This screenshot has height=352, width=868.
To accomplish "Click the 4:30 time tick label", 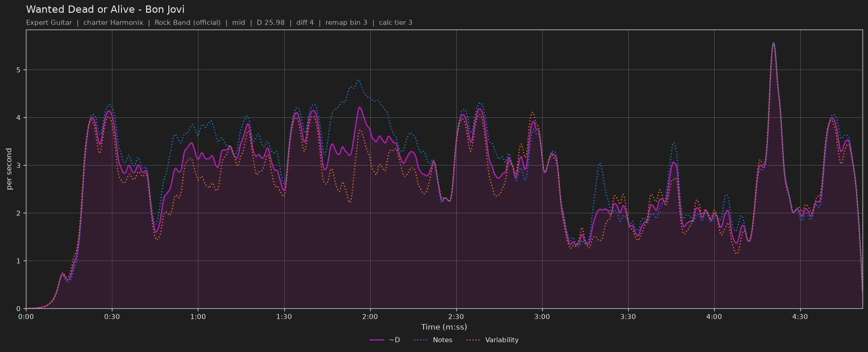I will click(x=800, y=317).
